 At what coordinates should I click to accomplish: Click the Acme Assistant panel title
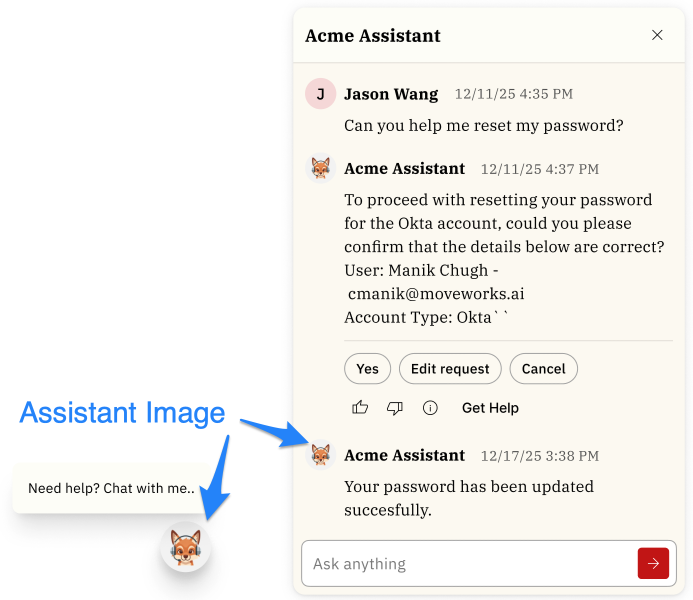point(373,36)
